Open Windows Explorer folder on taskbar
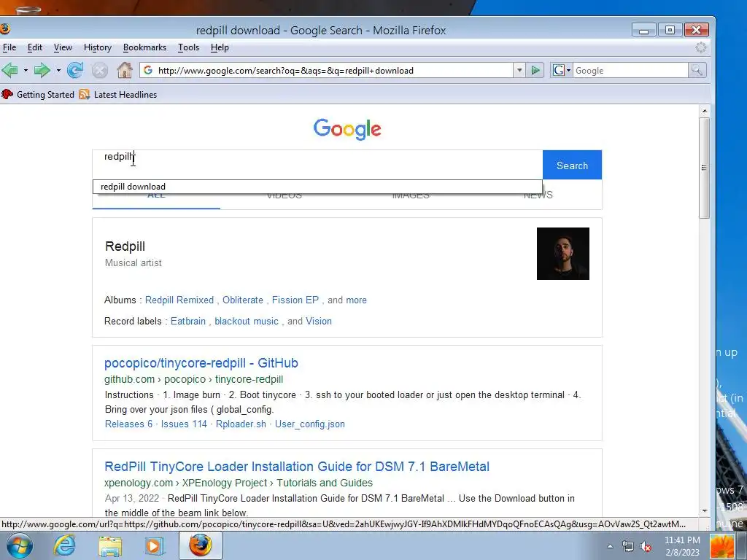 (110, 545)
